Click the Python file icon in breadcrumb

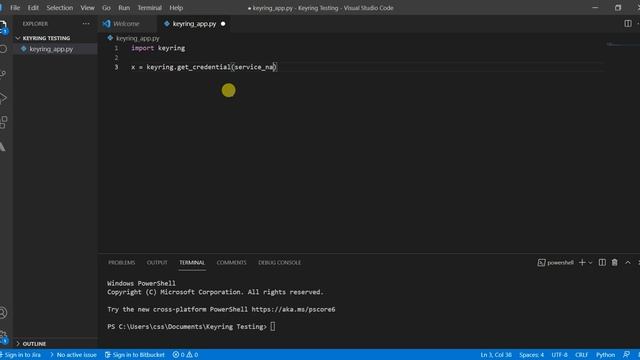tap(110, 38)
